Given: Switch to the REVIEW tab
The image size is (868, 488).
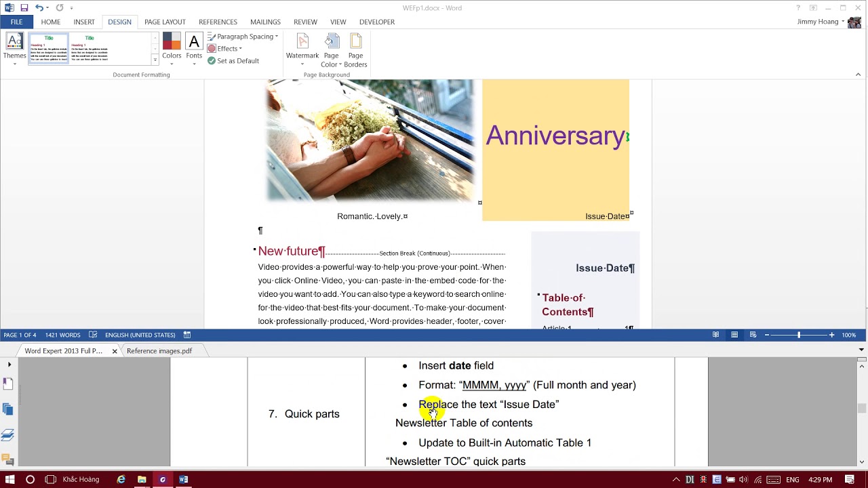Looking at the screenshot, I should tap(305, 22).
